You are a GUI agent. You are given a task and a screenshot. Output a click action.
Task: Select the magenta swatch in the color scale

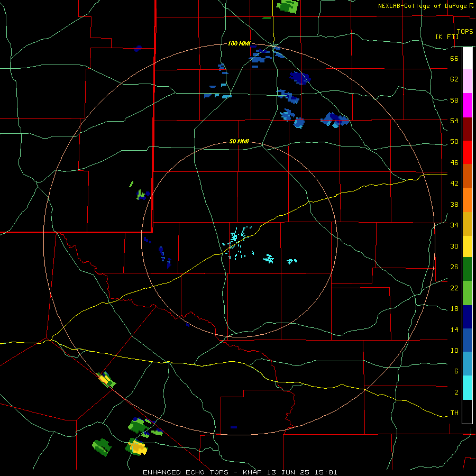467,105
